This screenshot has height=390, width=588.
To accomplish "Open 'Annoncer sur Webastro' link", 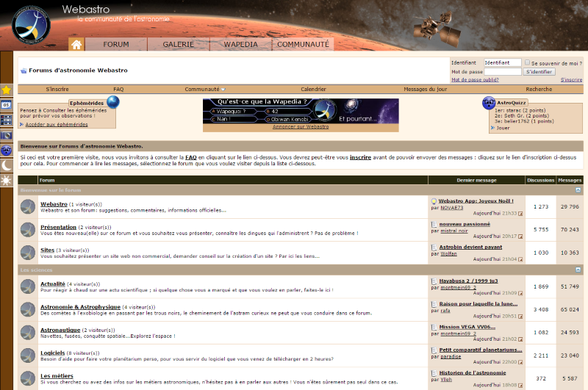I will coord(301,126).
